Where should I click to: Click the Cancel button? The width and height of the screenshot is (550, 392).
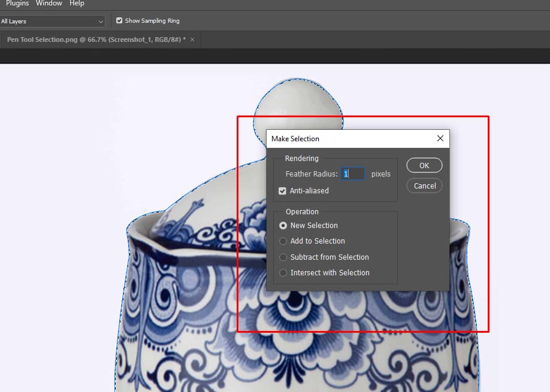coord(424,186)
